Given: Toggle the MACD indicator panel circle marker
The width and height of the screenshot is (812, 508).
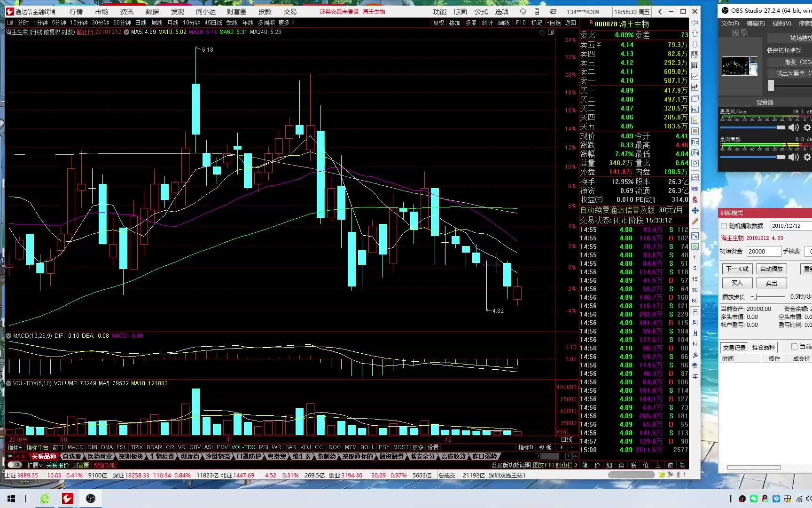Looking at the screenshot, I should 8,336.
